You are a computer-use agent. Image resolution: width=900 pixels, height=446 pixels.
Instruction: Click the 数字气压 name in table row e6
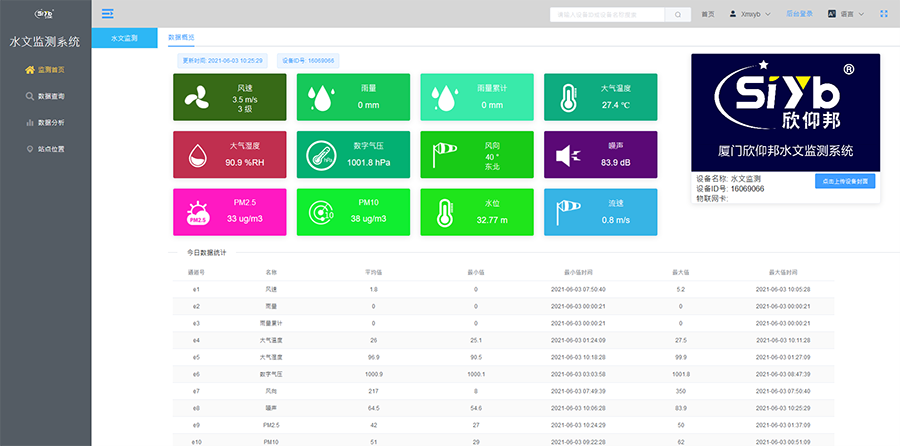271,374
